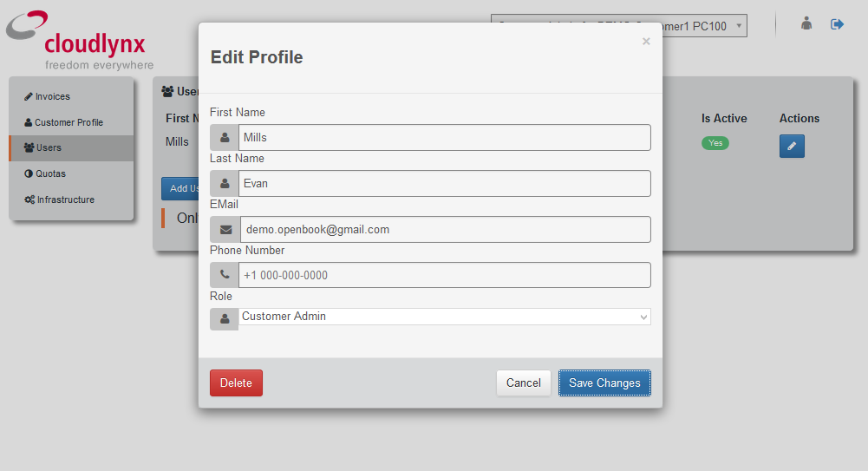The image size is (868, 471).
Task: Click the Cancel button
Action: (x=523, y=383)
